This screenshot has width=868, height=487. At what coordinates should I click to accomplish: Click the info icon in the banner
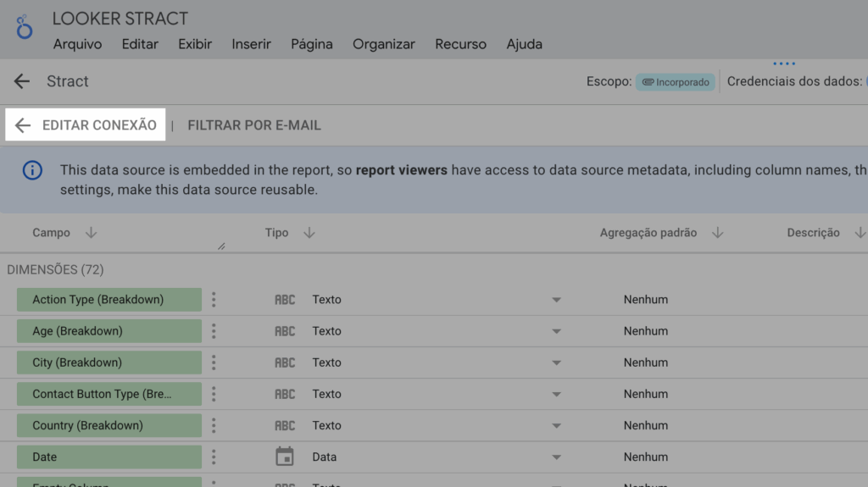[32, 170]
